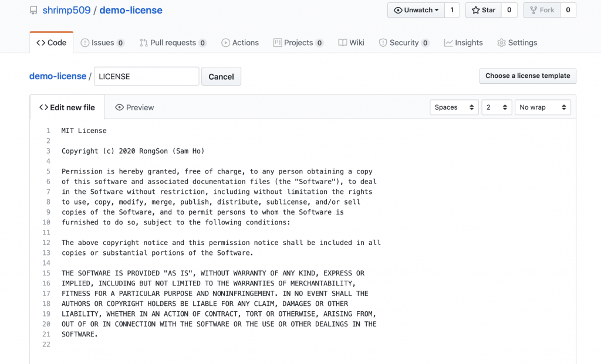Switch to the Preview tab

tap(134, 107)
